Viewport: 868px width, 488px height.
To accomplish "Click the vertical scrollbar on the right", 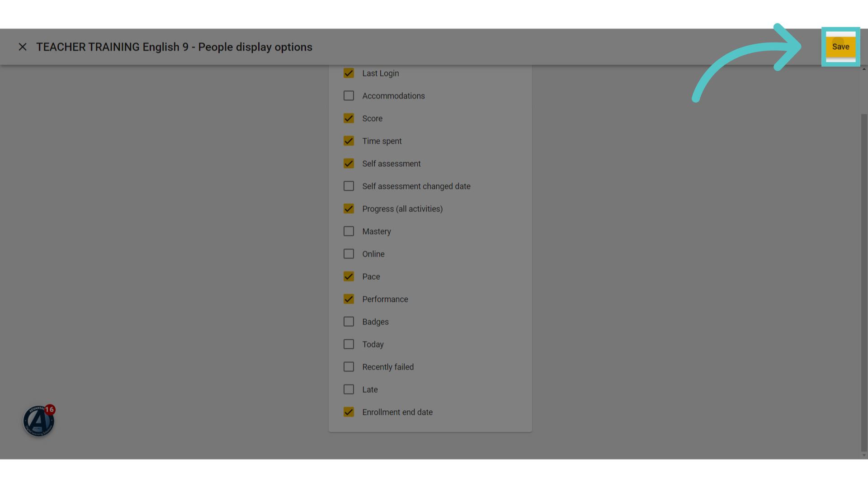I will pyautogui.click(x=864, y=282).
